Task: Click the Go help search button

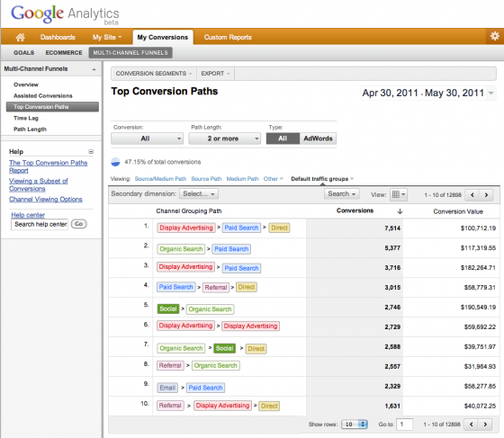Action: click(79, 224)
